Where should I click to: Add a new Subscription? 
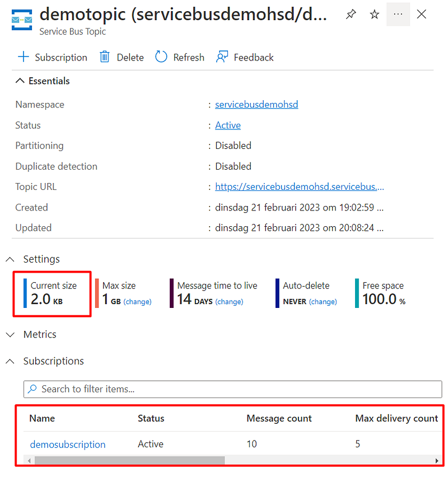53,57
